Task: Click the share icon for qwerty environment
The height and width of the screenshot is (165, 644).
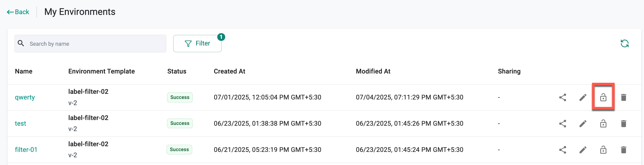Action: pos(563,97)
